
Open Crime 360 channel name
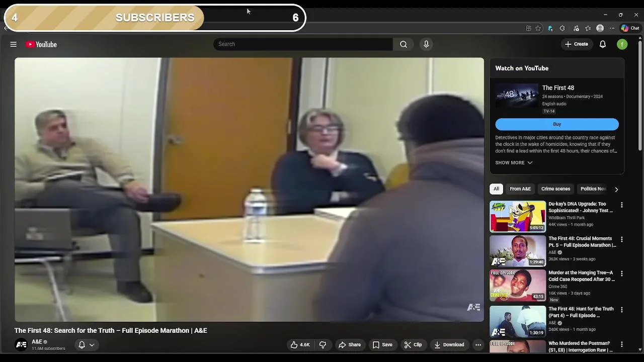(x=557, y=287)
